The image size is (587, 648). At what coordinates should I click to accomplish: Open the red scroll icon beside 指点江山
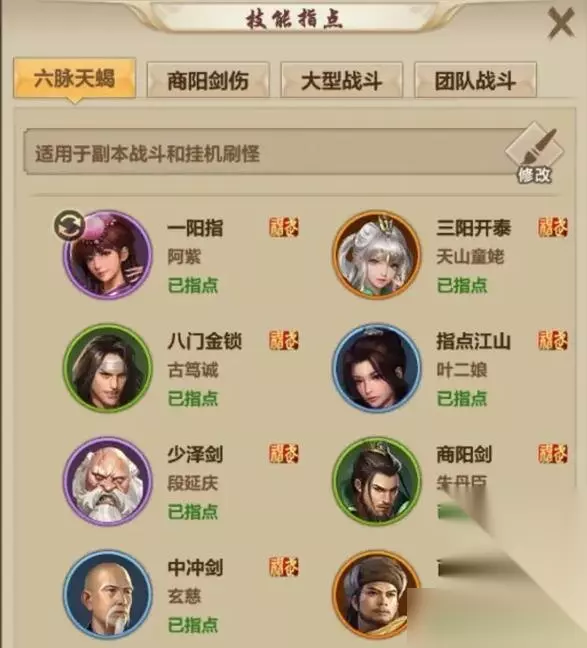pyautogui.click(x=553, y=341)
